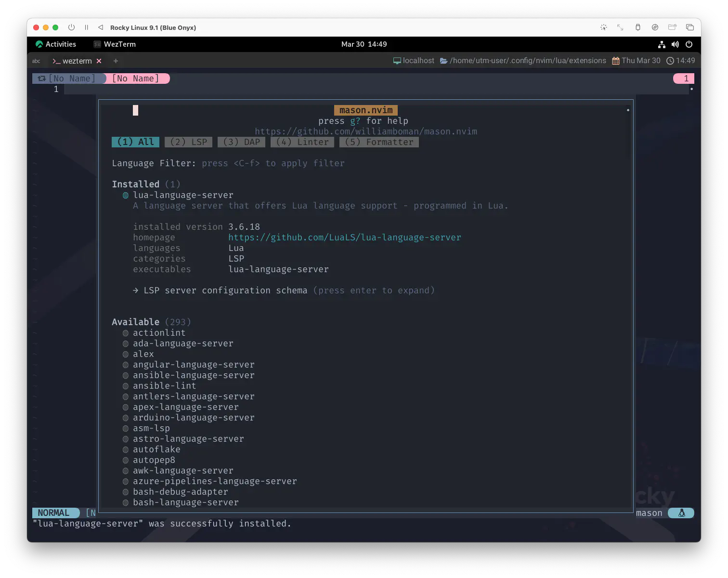Collapse the installed lua-language-server package
Screen dimensions: 728x578
point(183,195)
